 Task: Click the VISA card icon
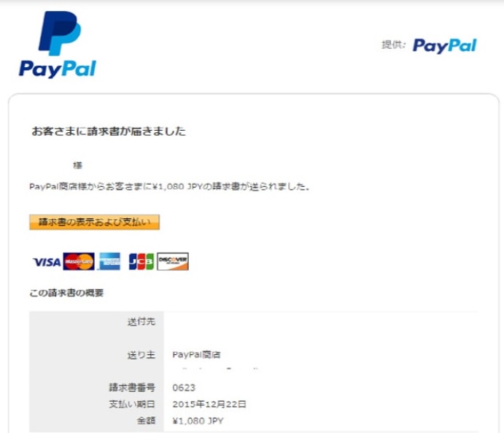(47, 262)
